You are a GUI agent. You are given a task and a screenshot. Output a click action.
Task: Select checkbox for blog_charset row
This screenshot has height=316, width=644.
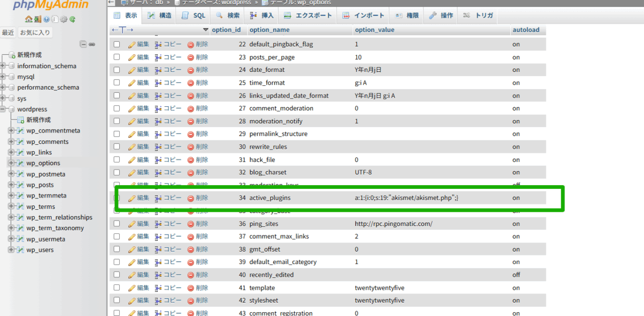[116, 172]
